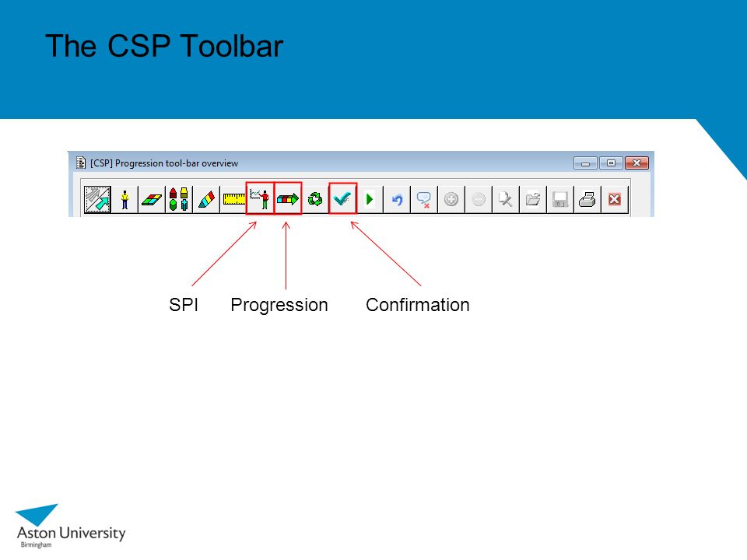Select the standing person icon
This screenshot has width=747, height=560.
point(124,199)
